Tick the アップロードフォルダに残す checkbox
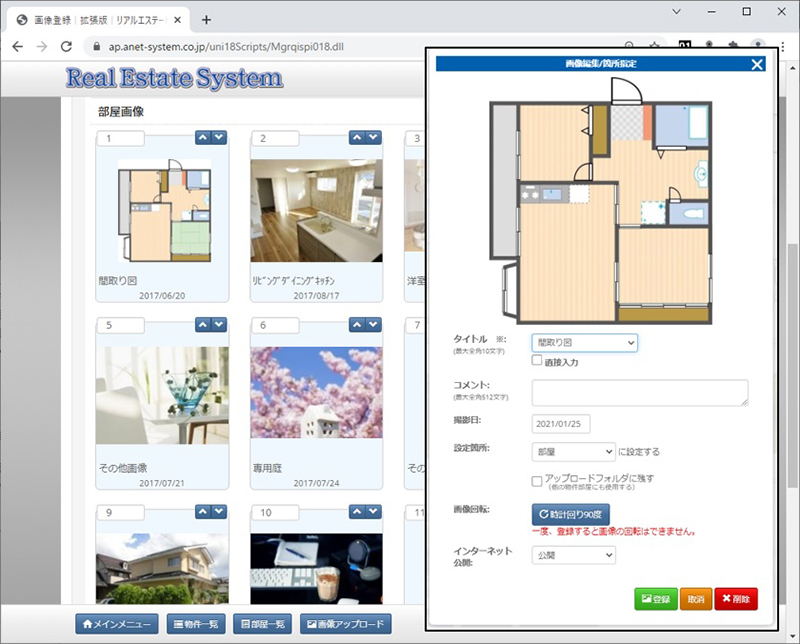Image resolution: width=800 pixels, height=644 pixels. pyautogui.click(x=537, y=481)
